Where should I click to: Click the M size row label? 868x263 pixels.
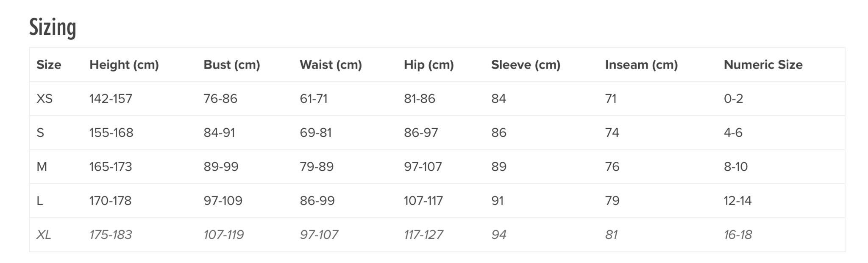click(x=42, y=167)
